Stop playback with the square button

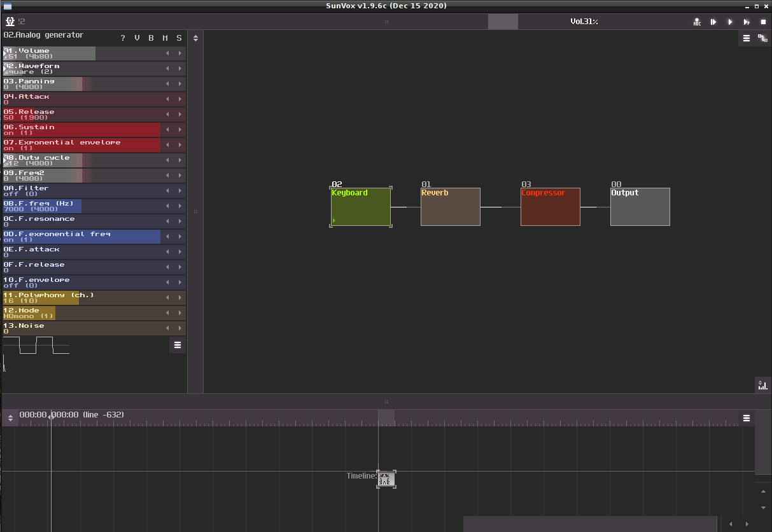763,22
